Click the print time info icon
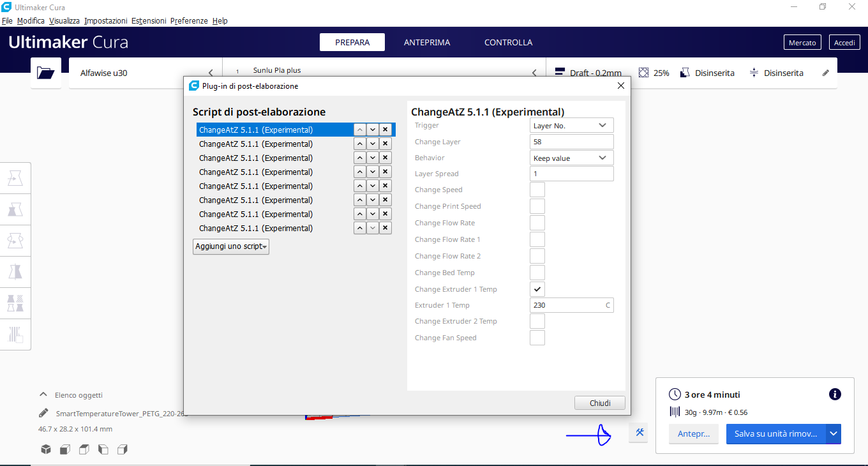Screen dimensions: 868x466 coord(835,395)
